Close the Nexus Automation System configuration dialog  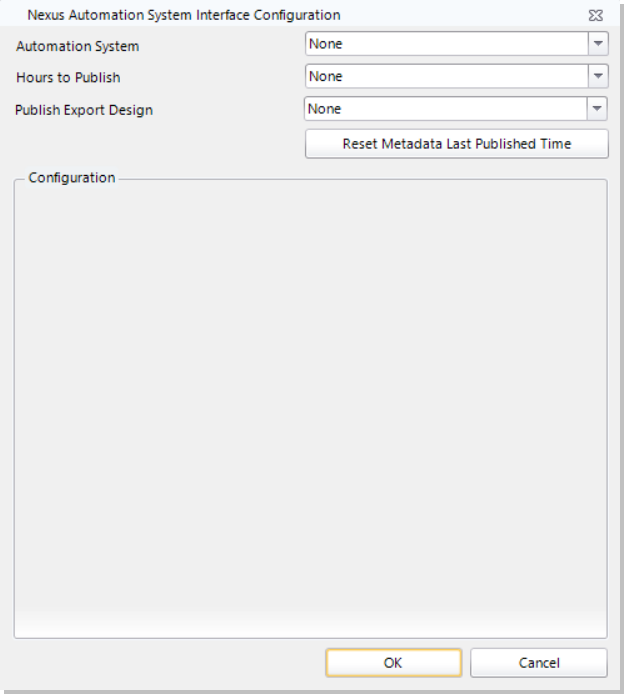tap(595, 16)
